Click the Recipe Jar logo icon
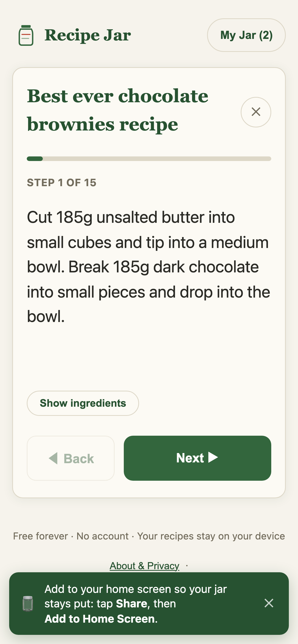 (x=26, y=35)
